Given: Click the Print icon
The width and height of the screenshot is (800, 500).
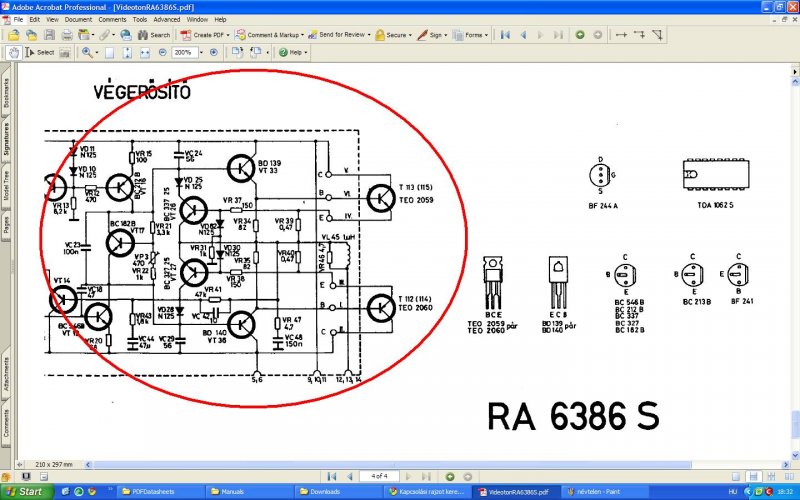Looking at the screenshot, I should pos(67,35).
